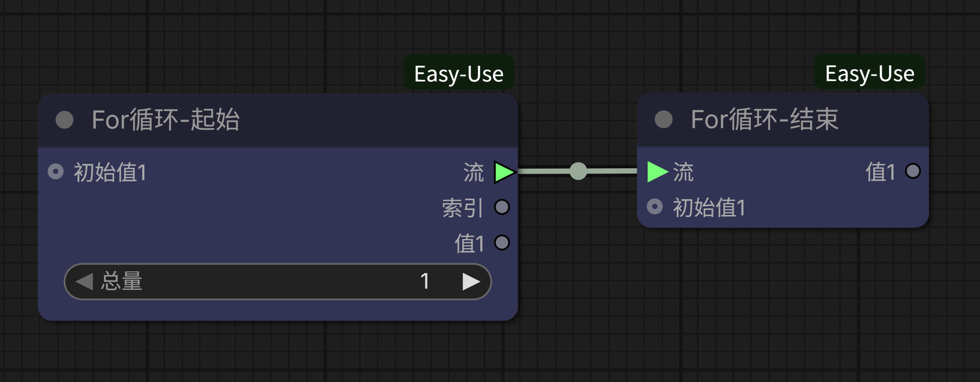Click the 值1 output socket on For循环-结束
Viewport: 980px width, 382px height.
pyautogui.click(x=913, y=171)
